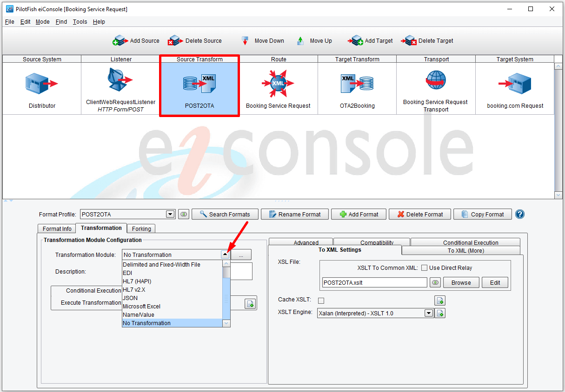Choose Microsoft Excel from the list

coord(173,307)
